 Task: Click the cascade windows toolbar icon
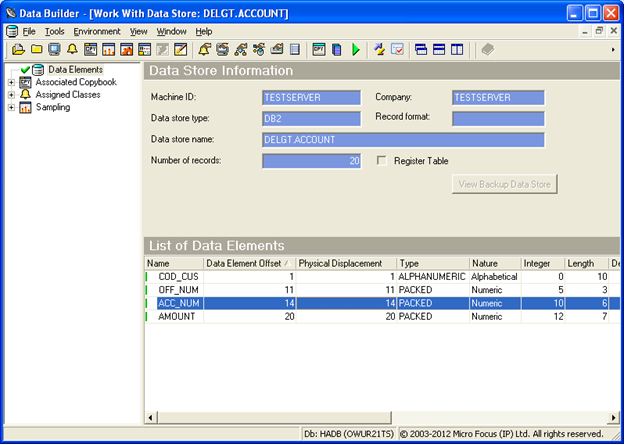click(421, 49)
